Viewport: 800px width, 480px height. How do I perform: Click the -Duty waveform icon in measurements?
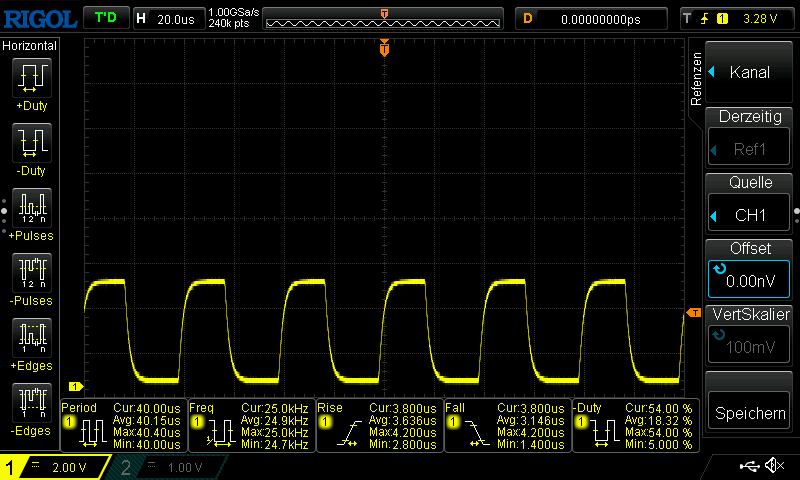[x=605, y=433]
